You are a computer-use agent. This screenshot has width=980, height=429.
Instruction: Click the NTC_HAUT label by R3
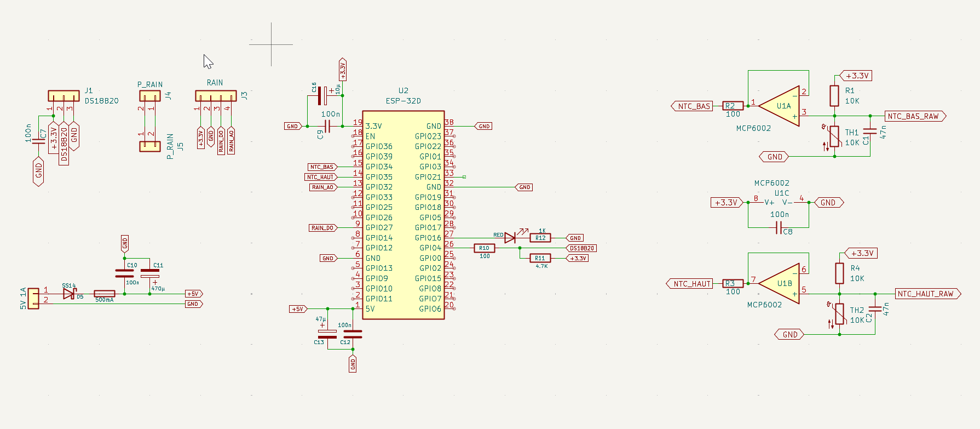(x=690, y=284)
